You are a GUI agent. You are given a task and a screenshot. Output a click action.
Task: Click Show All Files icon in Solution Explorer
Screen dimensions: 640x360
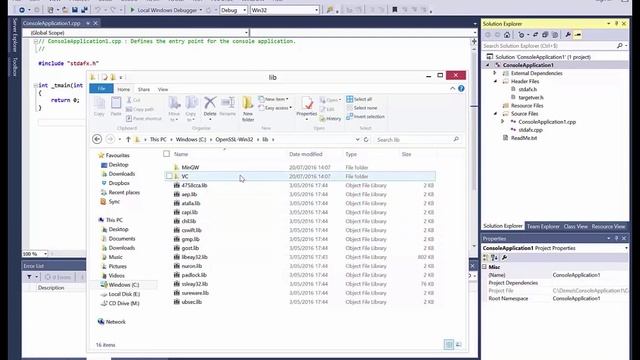click(555, 35)
